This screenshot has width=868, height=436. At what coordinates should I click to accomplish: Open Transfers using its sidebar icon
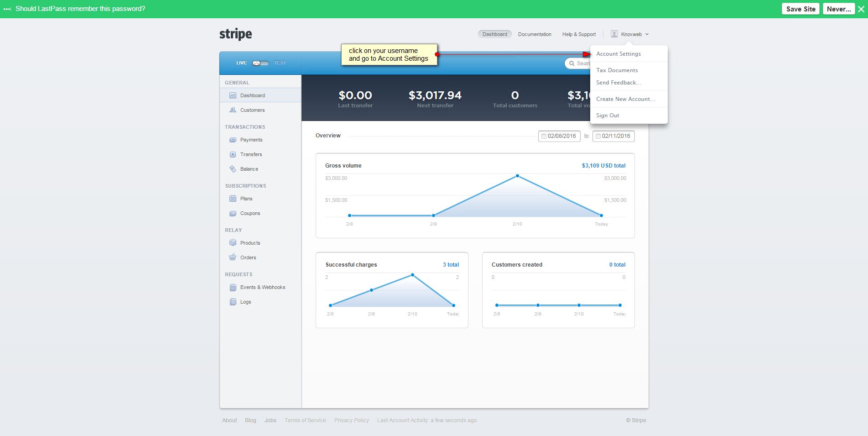[233, 154]
